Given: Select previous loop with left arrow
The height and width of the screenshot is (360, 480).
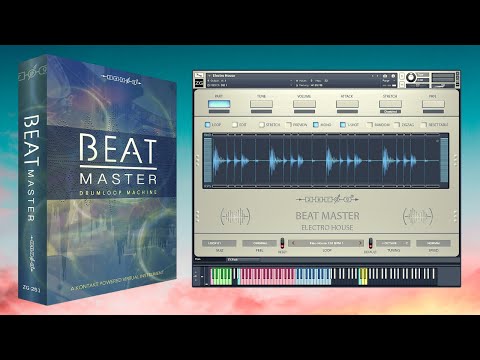Looking at the screenshot, I should click(293, 243).
